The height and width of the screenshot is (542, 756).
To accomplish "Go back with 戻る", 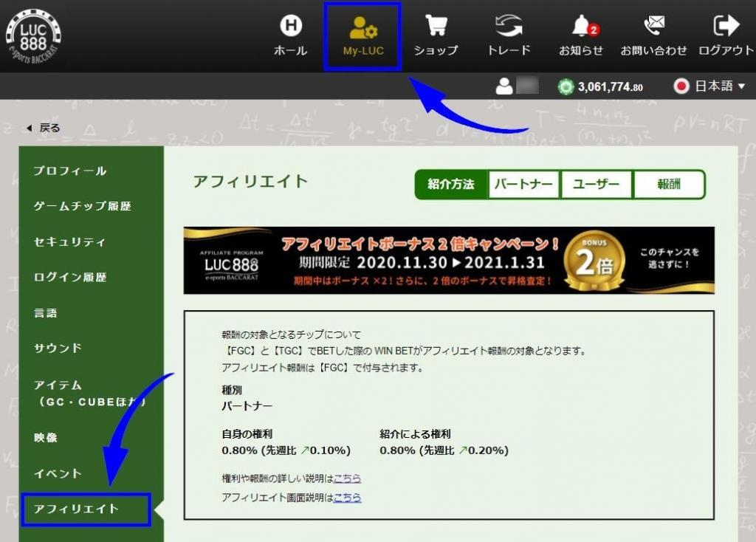I will (44, 128).
